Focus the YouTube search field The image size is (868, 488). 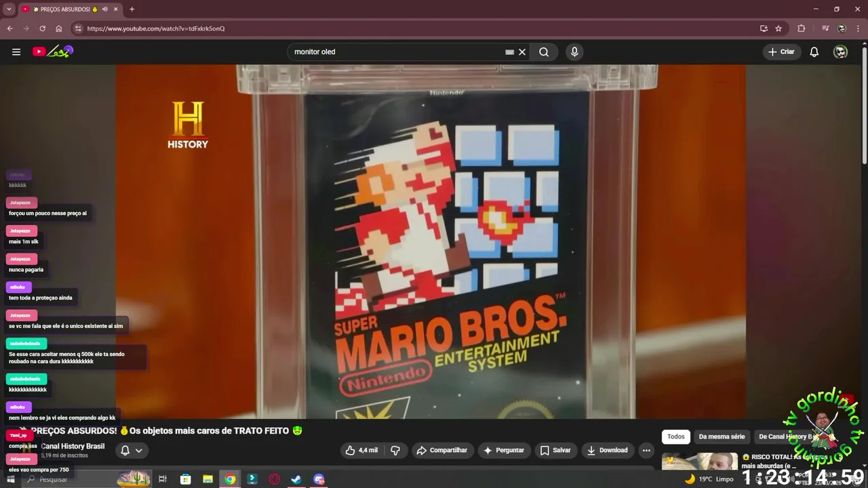(397, 52)
